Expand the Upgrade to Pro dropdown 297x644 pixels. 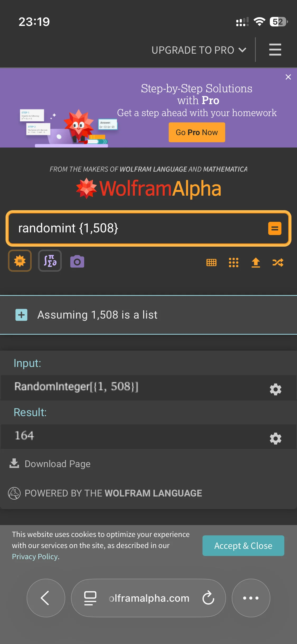click(x=199, y=50)
